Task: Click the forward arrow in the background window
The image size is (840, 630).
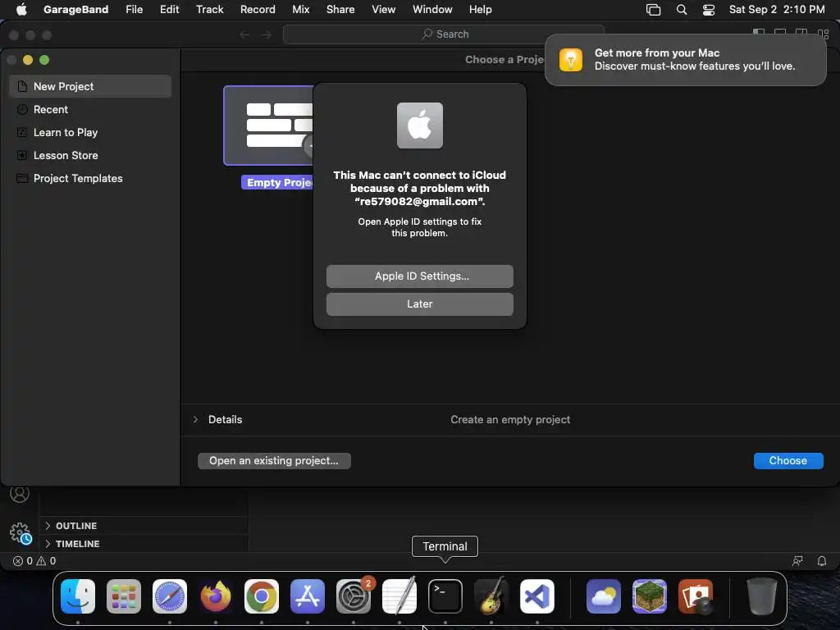Action: (x=267, y=34)
